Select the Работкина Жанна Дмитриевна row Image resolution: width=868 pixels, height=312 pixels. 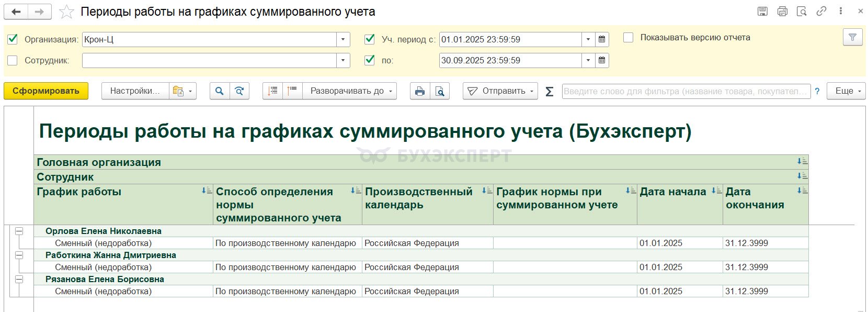pos(421,255)
